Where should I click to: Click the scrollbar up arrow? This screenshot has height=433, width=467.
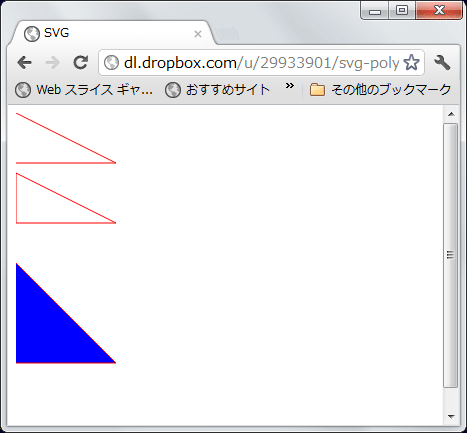tap(451, 114)
